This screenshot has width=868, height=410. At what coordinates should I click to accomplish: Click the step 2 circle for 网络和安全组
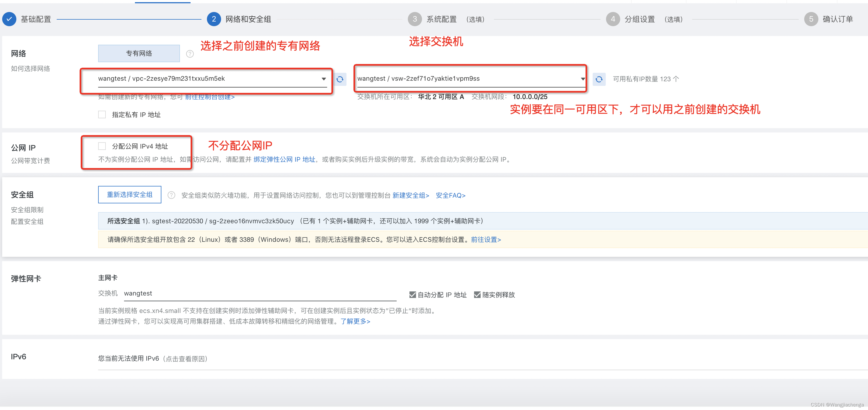tap(214, 19)
